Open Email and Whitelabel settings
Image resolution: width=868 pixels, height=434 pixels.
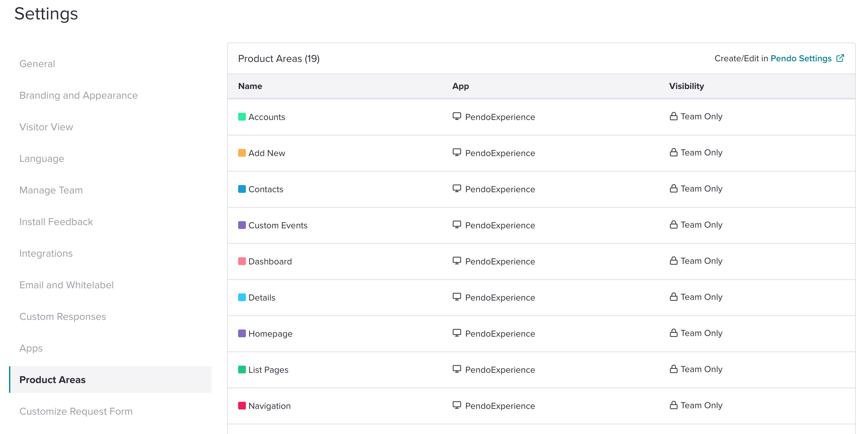[x=66, y=285]
